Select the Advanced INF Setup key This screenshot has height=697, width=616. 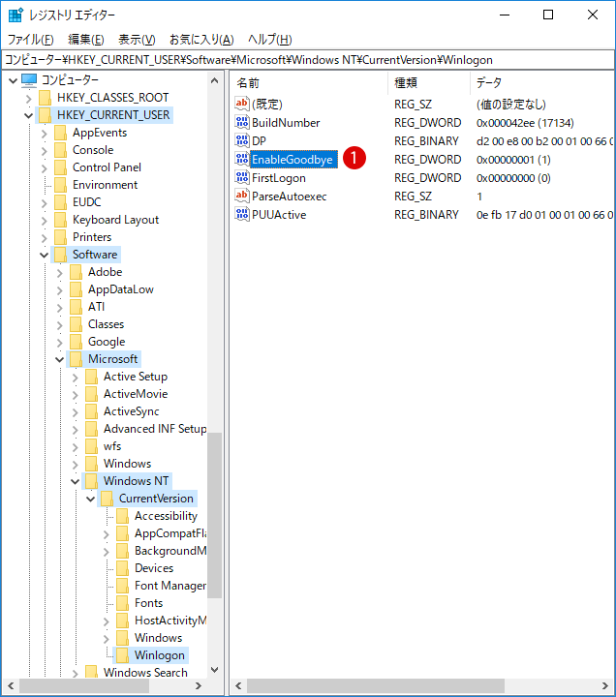click(x=155, y=429)
